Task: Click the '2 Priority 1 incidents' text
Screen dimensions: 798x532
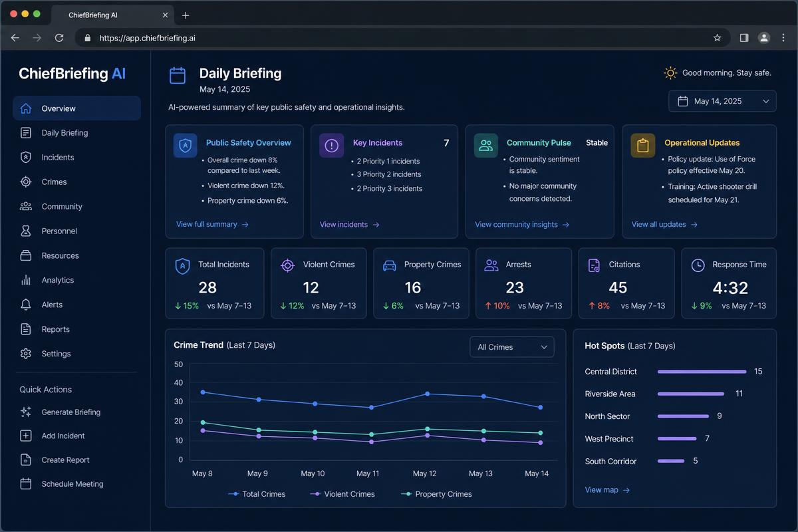Action: pos(388,162)
